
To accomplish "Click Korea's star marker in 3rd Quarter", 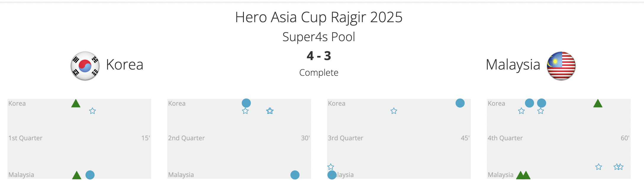I will pyautogui.click(x=394, y=111).
